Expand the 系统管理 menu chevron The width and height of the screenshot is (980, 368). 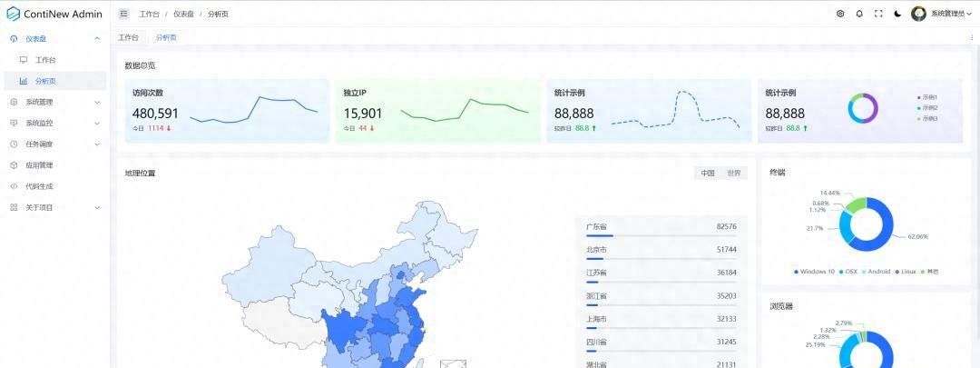97,102
